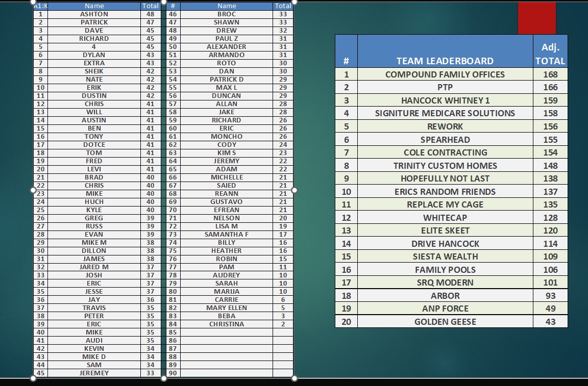Image resolution: width=588 pixels, height=386 pixels.
Task: Select the empty name cell in row 90
Action: coord(227,373)
